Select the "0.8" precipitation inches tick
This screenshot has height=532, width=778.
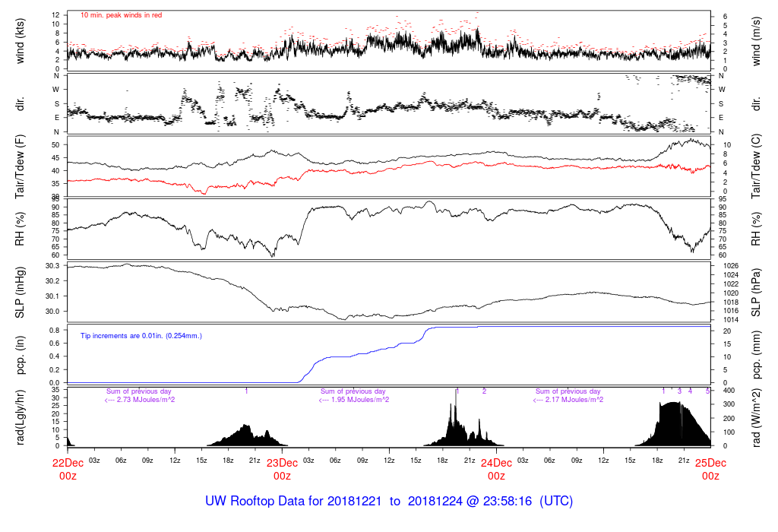pyautogui.click(x=55, y=331)
